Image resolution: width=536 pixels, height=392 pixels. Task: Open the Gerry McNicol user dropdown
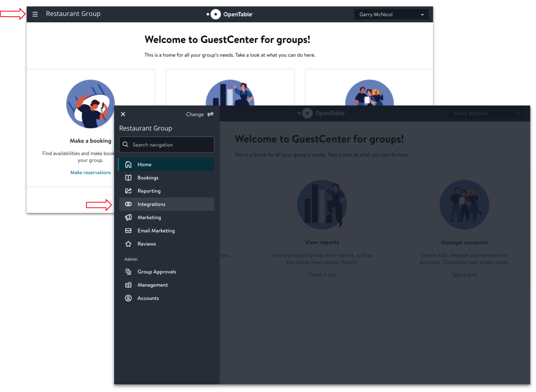(391, 14)
